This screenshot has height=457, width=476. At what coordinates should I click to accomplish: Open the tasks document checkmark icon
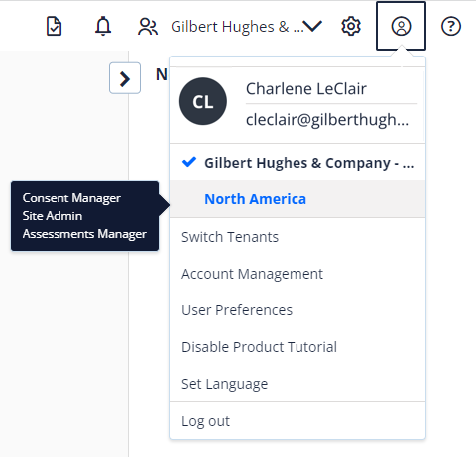click(x=54, y=26)
